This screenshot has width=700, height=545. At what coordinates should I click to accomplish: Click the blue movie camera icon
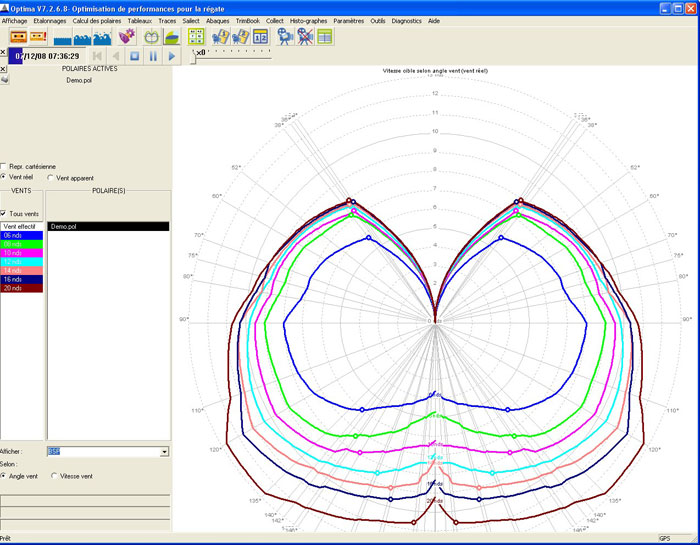[285, 37]
